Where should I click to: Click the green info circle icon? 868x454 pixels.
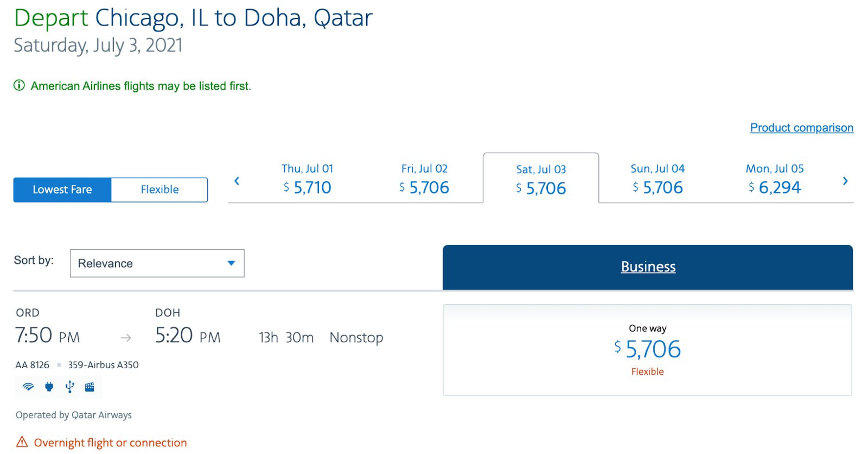click(19, 85)
